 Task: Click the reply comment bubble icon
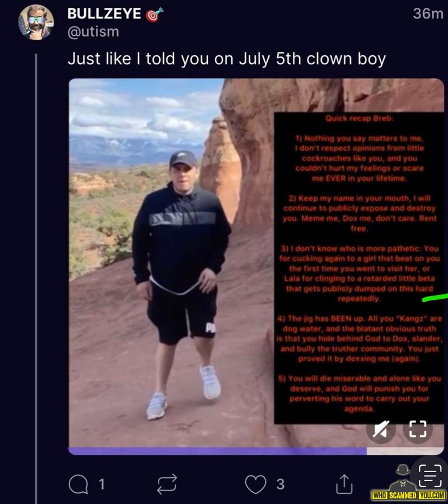pos(78,484)
